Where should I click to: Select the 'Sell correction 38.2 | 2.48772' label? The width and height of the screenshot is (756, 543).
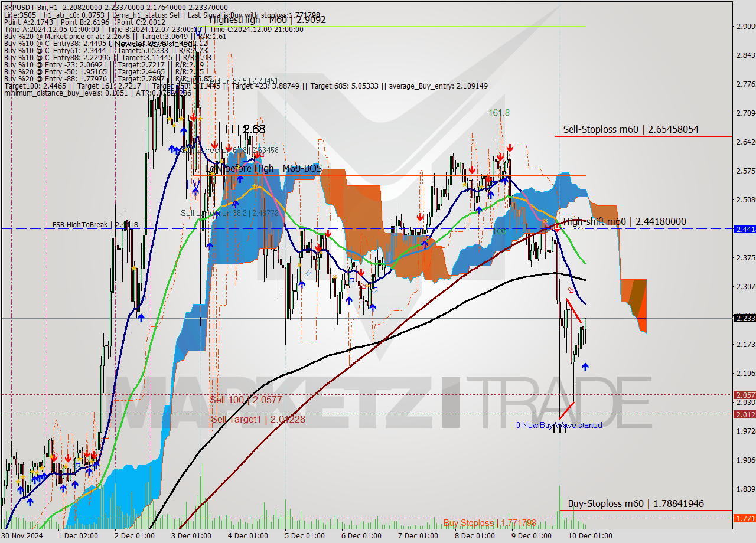tap(229, 213)
